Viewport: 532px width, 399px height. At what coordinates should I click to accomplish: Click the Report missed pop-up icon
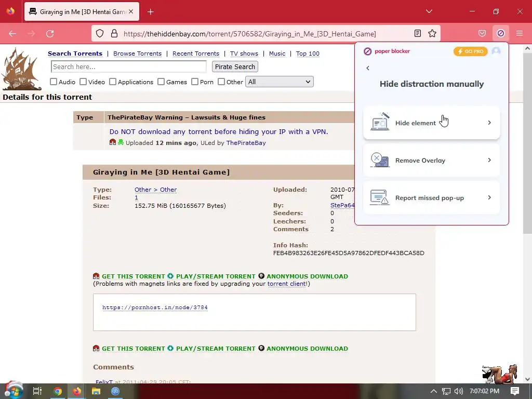click(380, 197)
